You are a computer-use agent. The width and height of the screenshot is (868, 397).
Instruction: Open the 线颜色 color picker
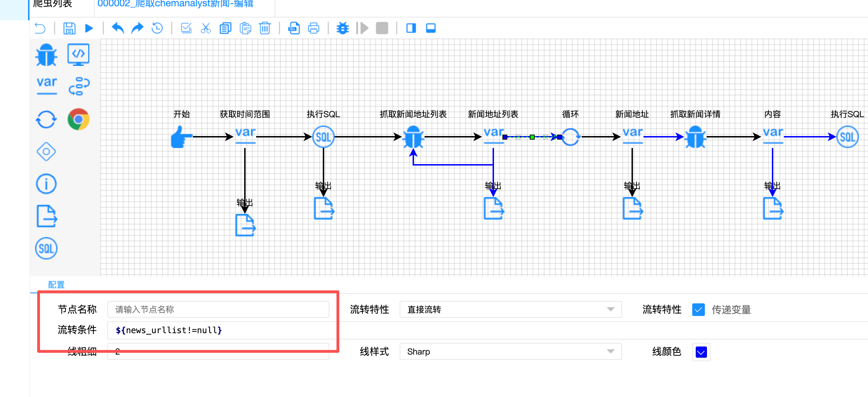pyautogui.click(x=701, y=352)
